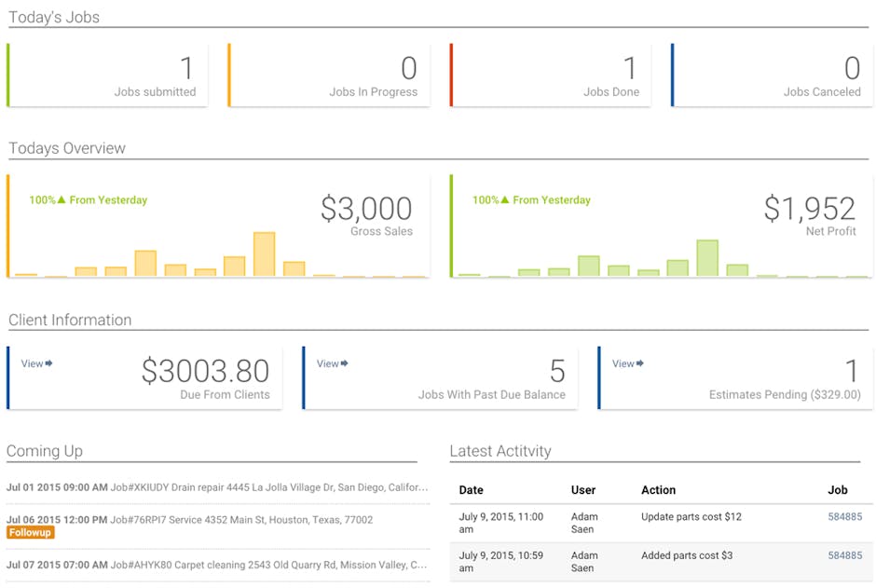Click the arrow icon in Estimates Pending card
876x588 pixels.
tap(640, 363)
